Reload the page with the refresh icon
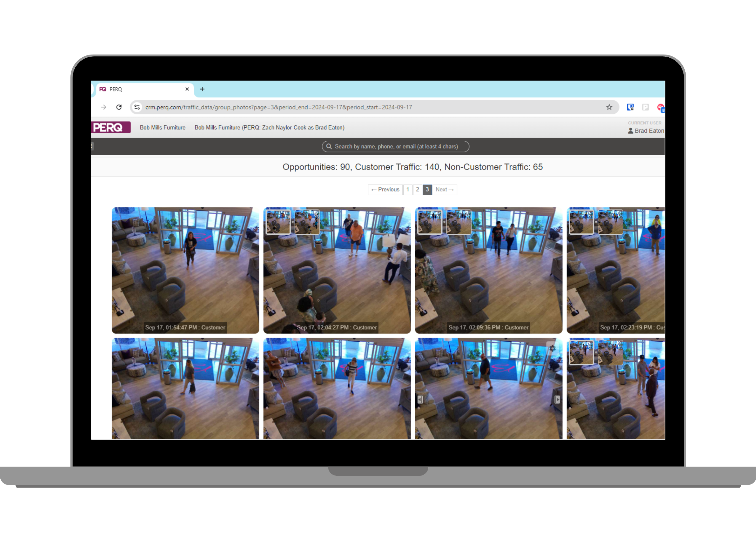This screenshot has height=544, width=756. click(x=119, y=107)
